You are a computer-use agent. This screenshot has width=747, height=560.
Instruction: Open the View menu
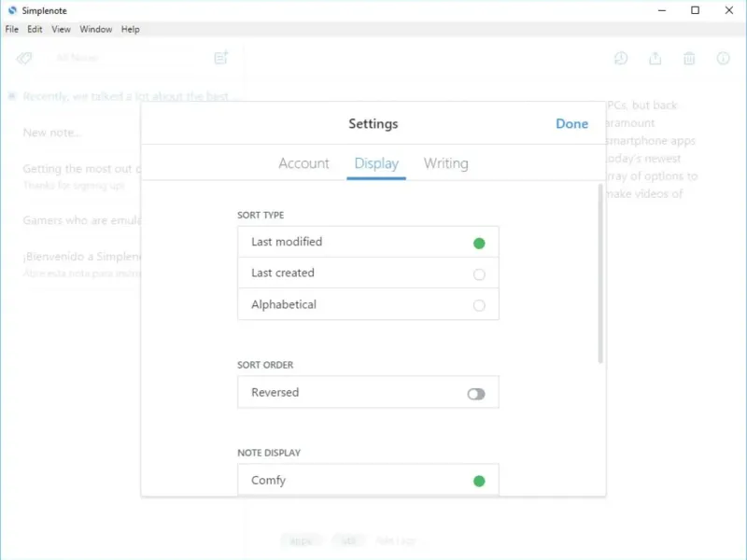pos(61,30)
